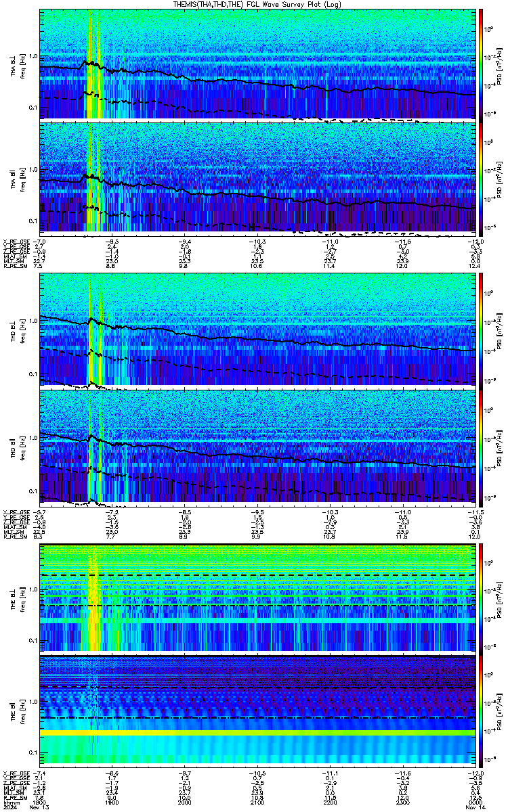This screenshot has width=508, height=812.
Task: Click 'MLT_SM' row label under the THE panels
Action: (x=14, y=793)
